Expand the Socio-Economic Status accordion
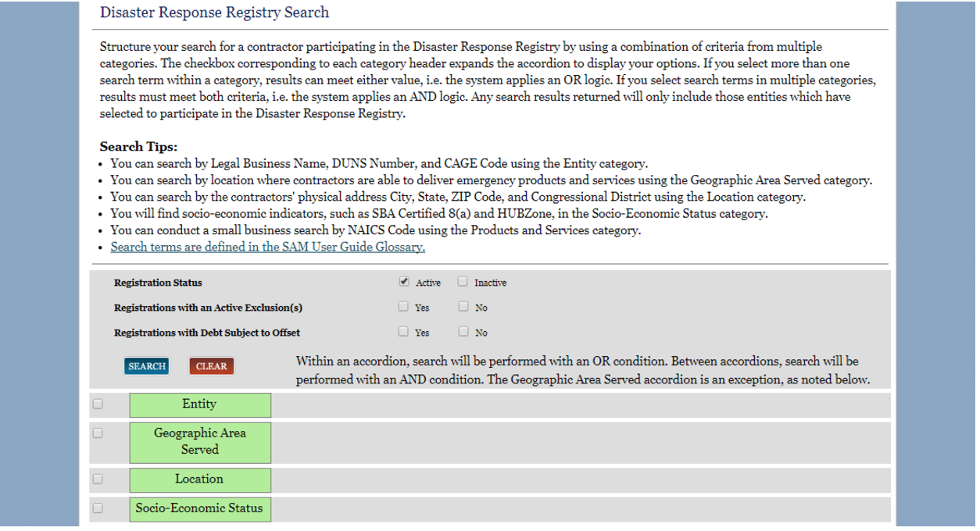 coord(199,508)
